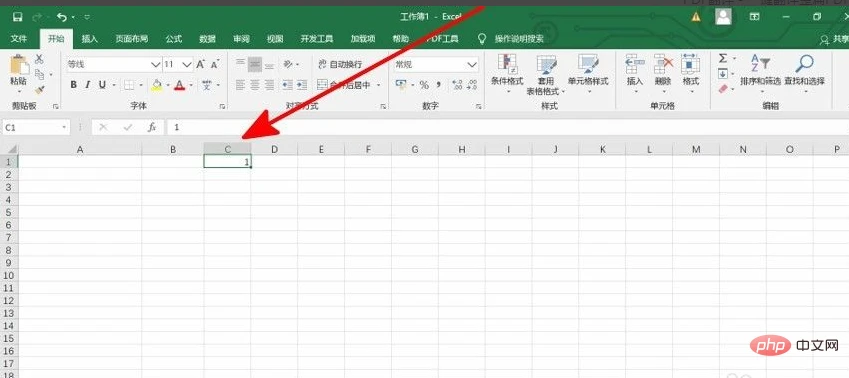Click the Save icon in quick access toolbar

tap(17, 17)
